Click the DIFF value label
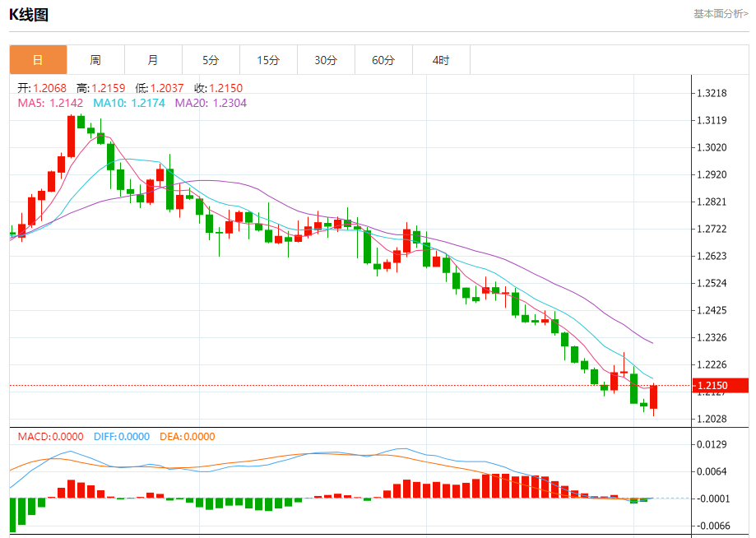Viewport: 756px width, 538px height. [x=122, y=436]
